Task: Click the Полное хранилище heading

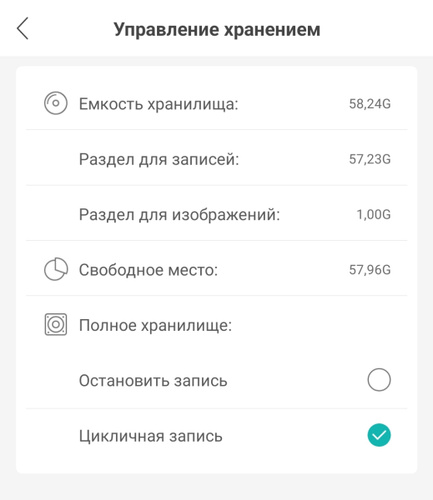Action: point(155,325)
